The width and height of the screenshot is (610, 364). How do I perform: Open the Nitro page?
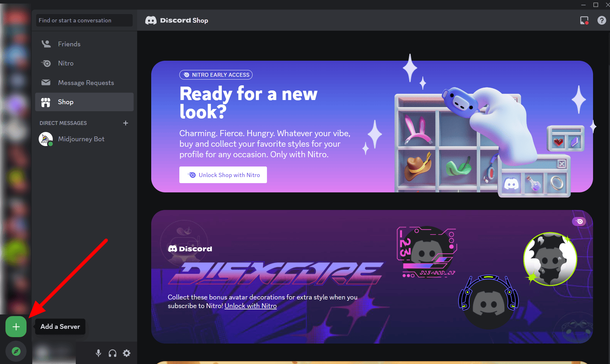coord(84,63)
